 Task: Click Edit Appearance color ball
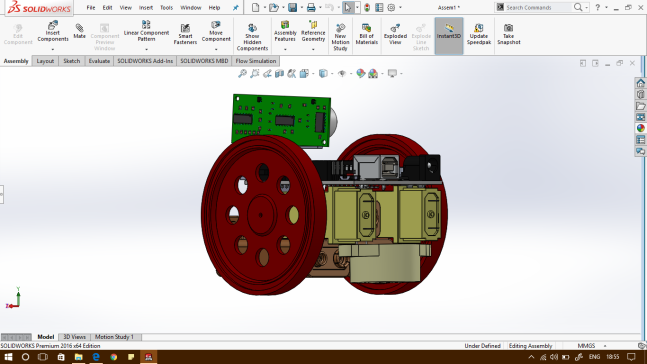point(361,73)
